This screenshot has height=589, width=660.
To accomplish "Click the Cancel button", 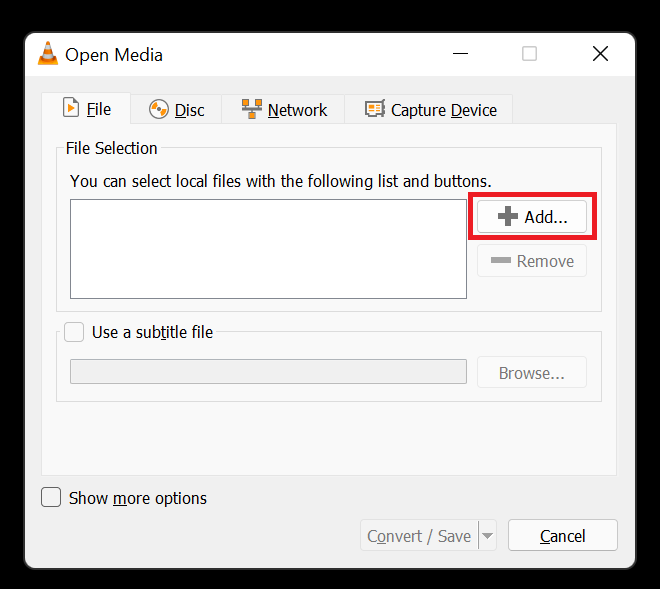I will click(x=562, y=536).
